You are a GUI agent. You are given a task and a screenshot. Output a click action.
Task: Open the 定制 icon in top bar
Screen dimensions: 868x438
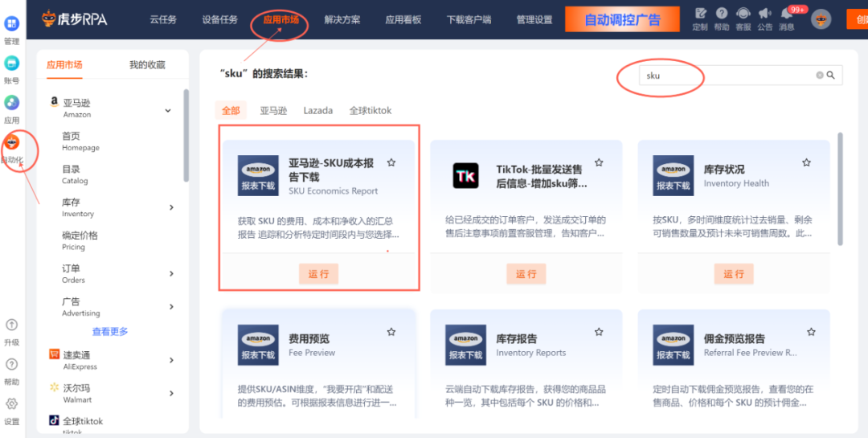pos(700,14)
